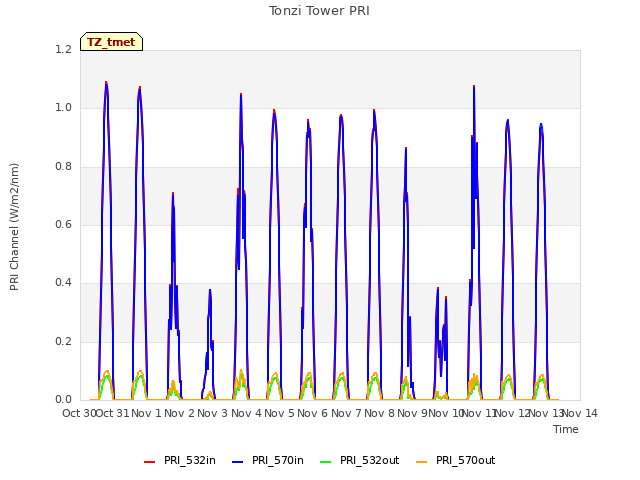Click the 1.2 y-axis tick label

point(63,49)
